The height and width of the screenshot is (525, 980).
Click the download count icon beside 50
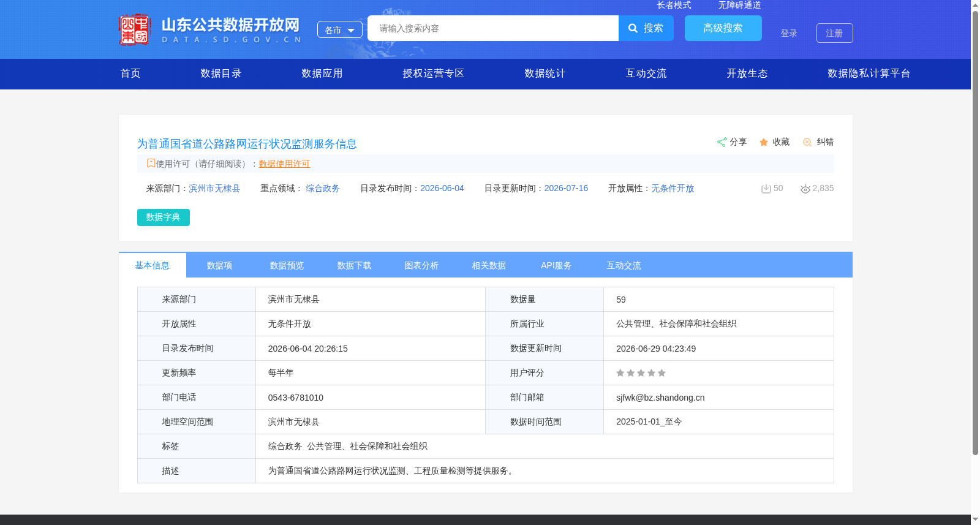766,189
